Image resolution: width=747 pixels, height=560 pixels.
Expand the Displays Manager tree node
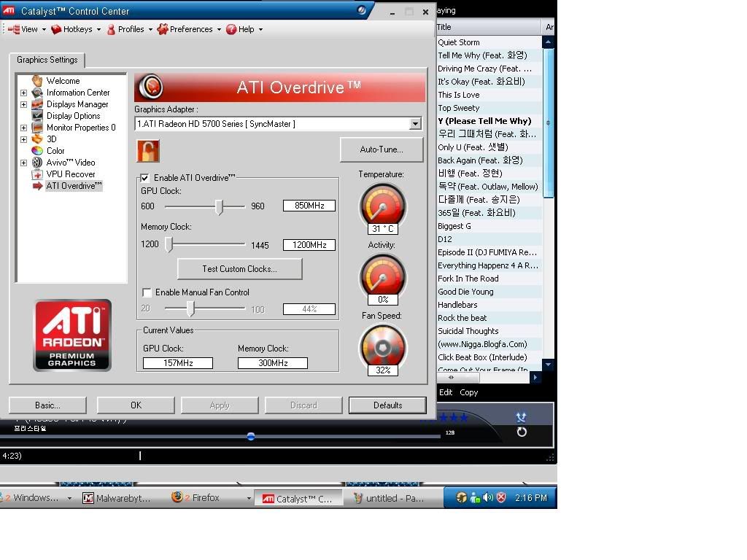(23, 104)
